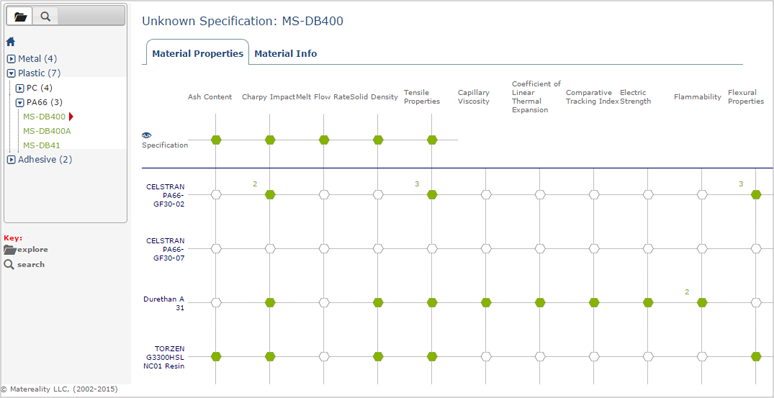The height and width of the screenshot is (398, 774).
Task: Click Durethan A 31 Capillary Viscosity marker
Action: [486, 303]
